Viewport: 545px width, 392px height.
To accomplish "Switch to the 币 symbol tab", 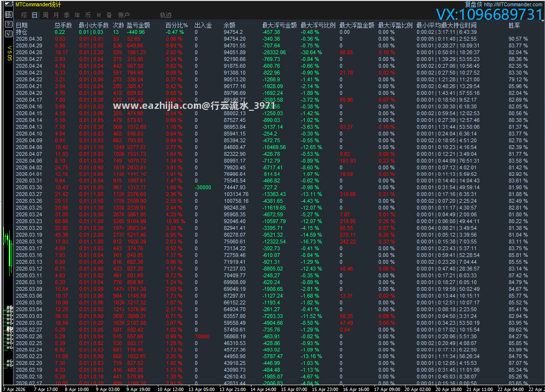I will coord(88,15).
